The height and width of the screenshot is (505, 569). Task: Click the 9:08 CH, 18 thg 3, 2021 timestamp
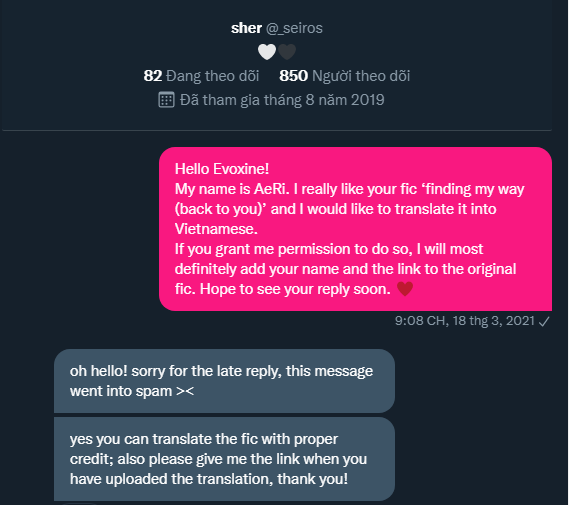pos(464,321)
